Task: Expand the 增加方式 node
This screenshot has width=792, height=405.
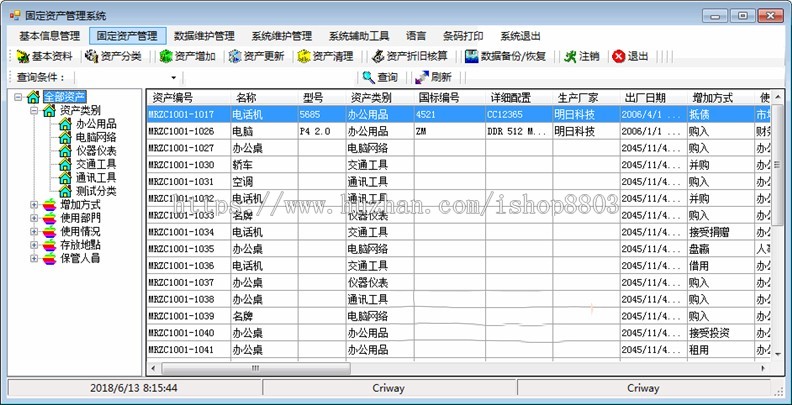Action: 34,205
